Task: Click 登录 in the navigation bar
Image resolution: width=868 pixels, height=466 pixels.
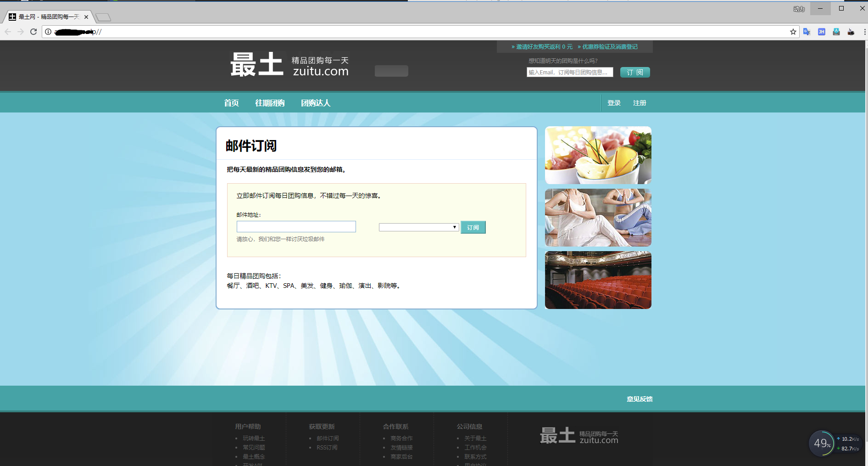Action: [x=614, y=103]
